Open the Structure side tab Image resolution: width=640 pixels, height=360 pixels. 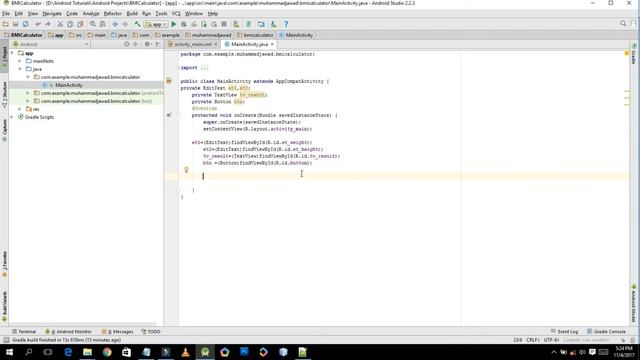[x=4, y=95]
